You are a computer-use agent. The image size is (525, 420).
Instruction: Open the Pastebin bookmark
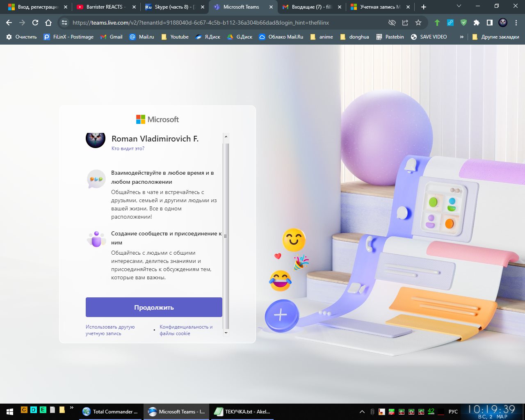[390, 37]
